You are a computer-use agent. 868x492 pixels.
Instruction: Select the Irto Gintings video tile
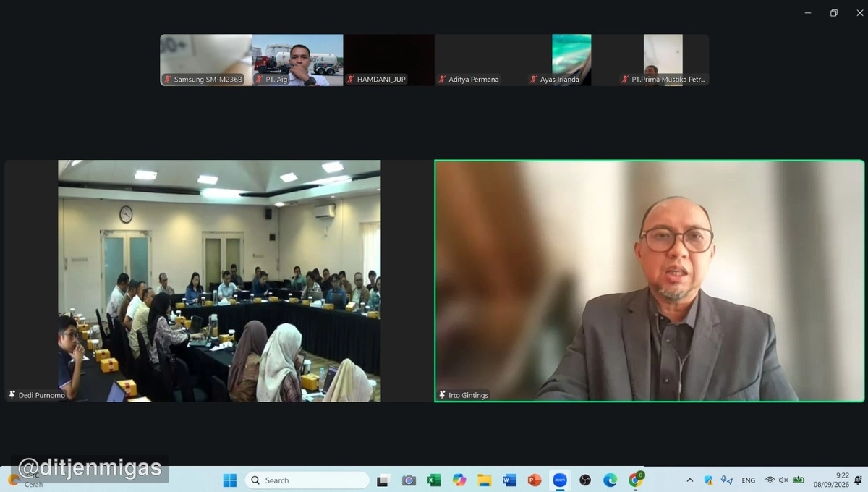pos(650,281)
